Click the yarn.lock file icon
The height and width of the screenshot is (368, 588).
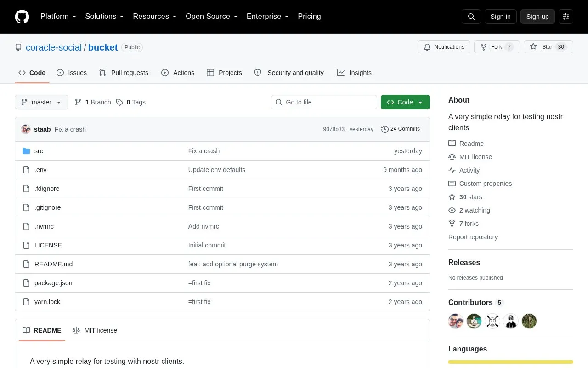click(26, 302)
